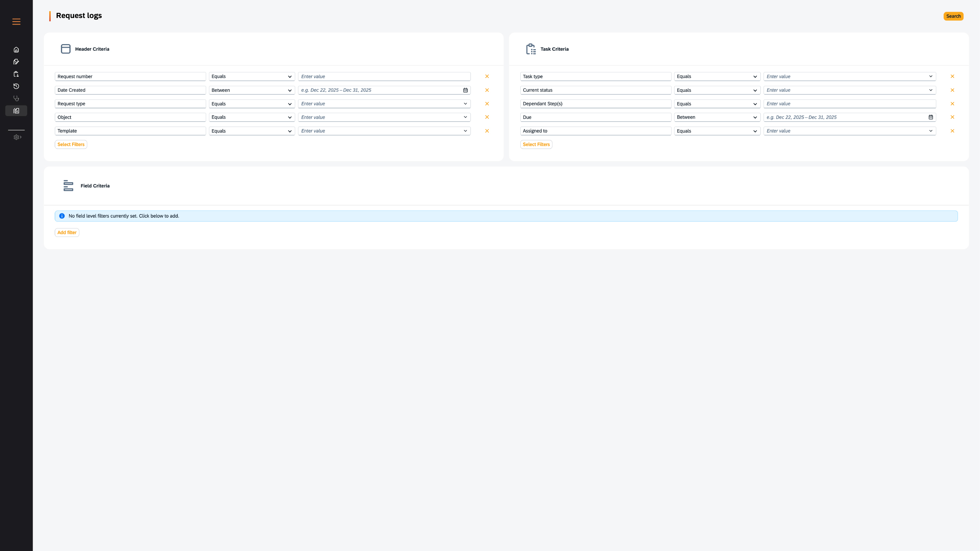This screenshot has width=980, height=551.
Task: Open the Date Created calendar picker
Action: click(465, 90)
